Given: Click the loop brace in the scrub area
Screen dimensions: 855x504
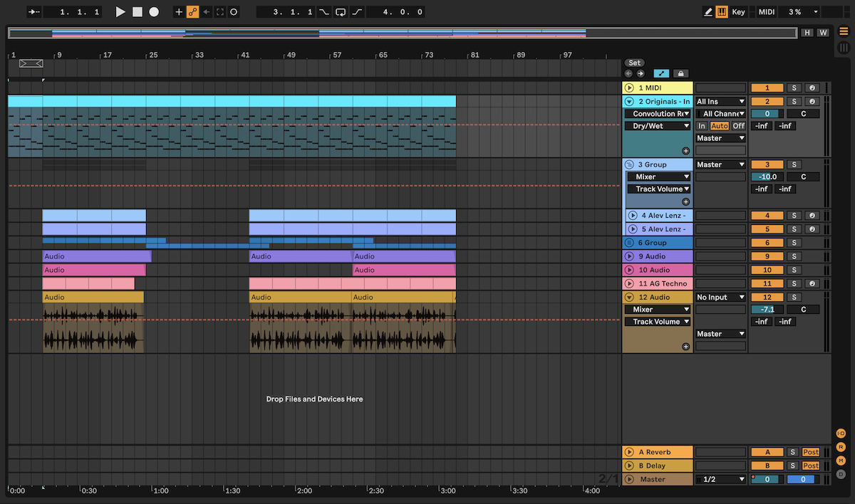Looking at the screenshot, I should pyautogui.click(x=31, y=63).
